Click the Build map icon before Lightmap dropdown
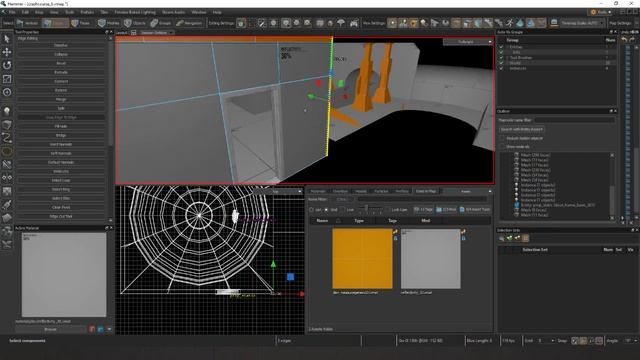The image size is (640, 360). coord(554,23)
